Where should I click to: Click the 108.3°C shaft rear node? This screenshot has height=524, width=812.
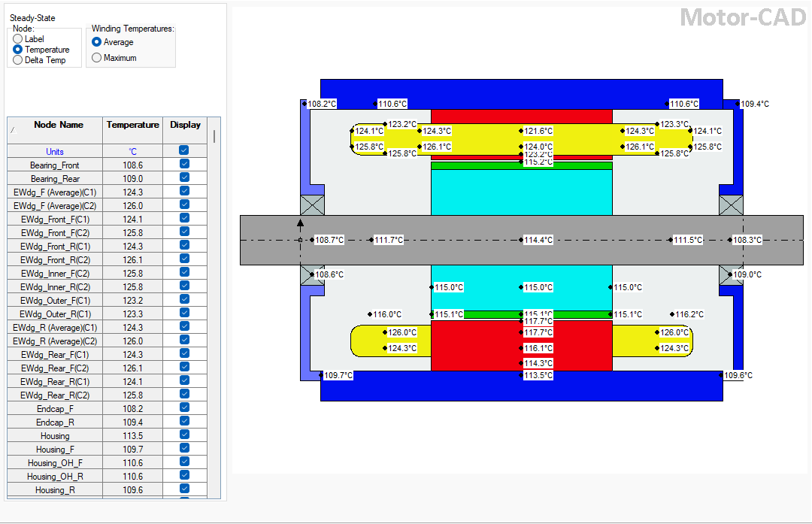[747, 240]
